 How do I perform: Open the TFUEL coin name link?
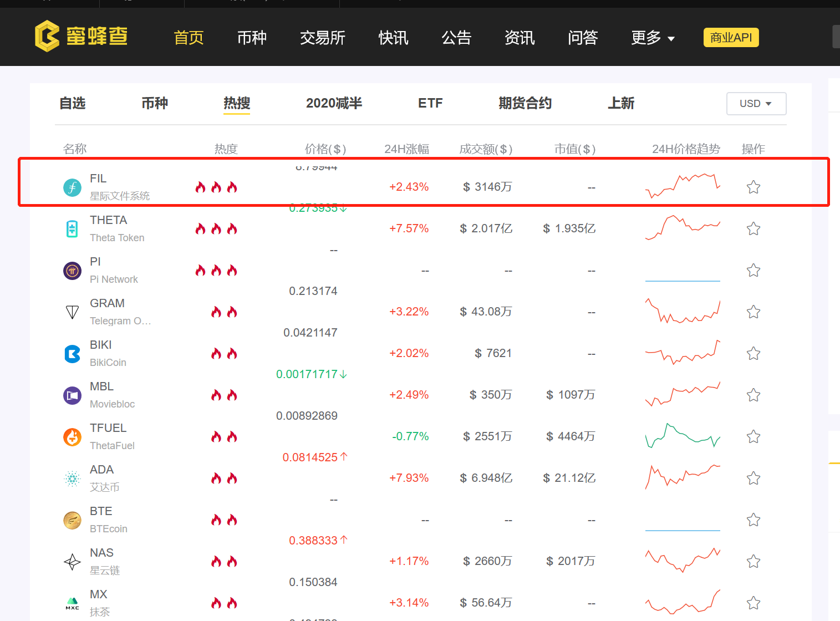(x=108, y=428)
